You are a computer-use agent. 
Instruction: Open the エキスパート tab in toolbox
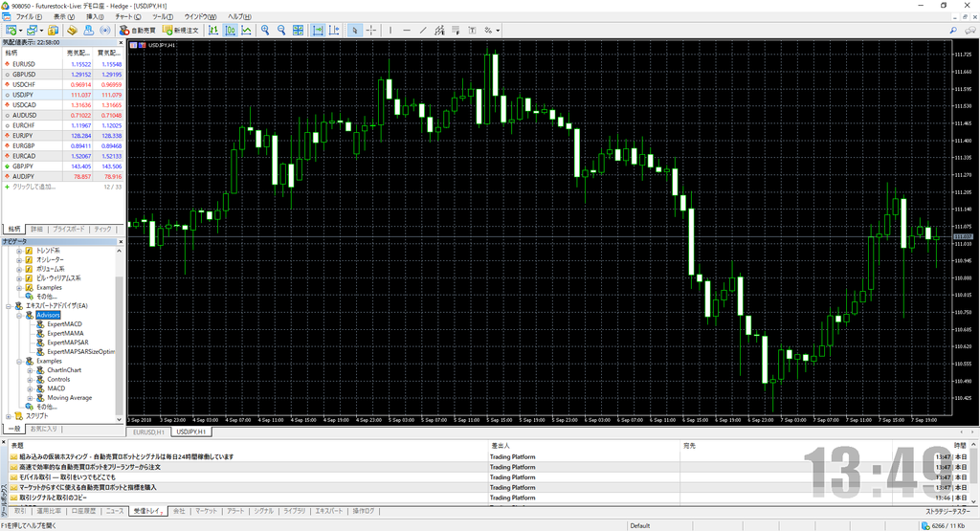[329, 511]
